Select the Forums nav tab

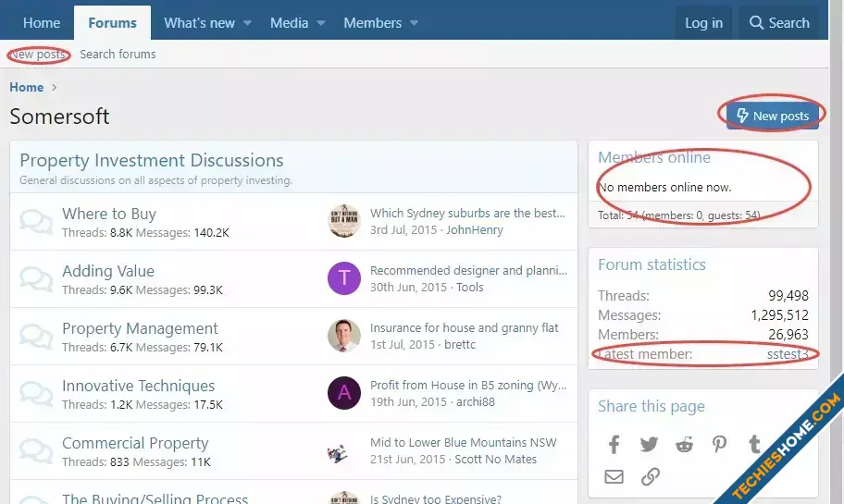[113, 23]
